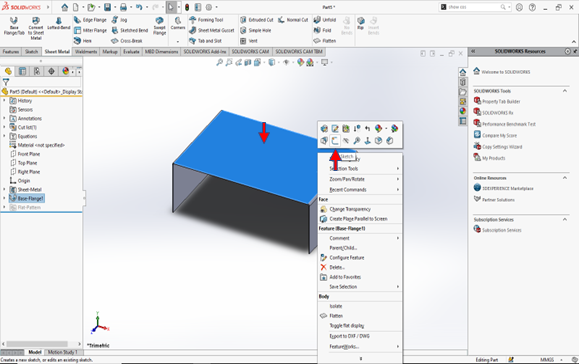
Task: Choose Delete in context menu
Action: click(x=337, y=267)
